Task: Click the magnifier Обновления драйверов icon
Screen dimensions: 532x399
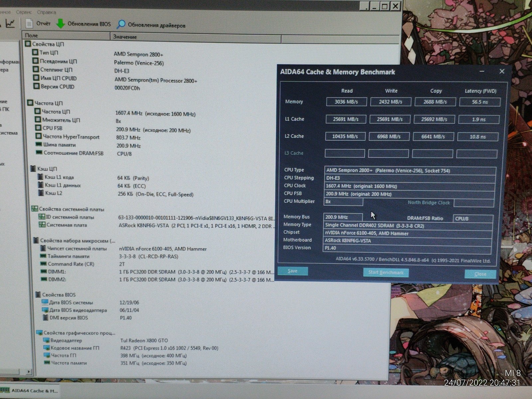Action: (x=121, y=25)
